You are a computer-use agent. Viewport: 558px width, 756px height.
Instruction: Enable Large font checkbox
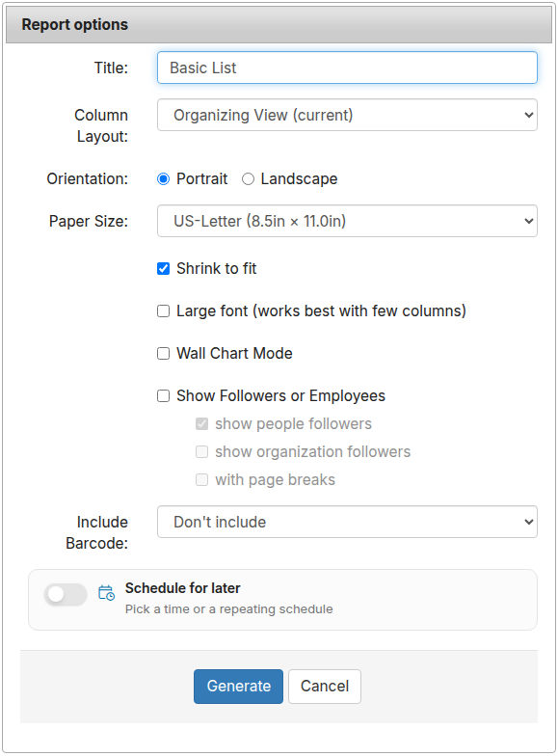[164, 310]
